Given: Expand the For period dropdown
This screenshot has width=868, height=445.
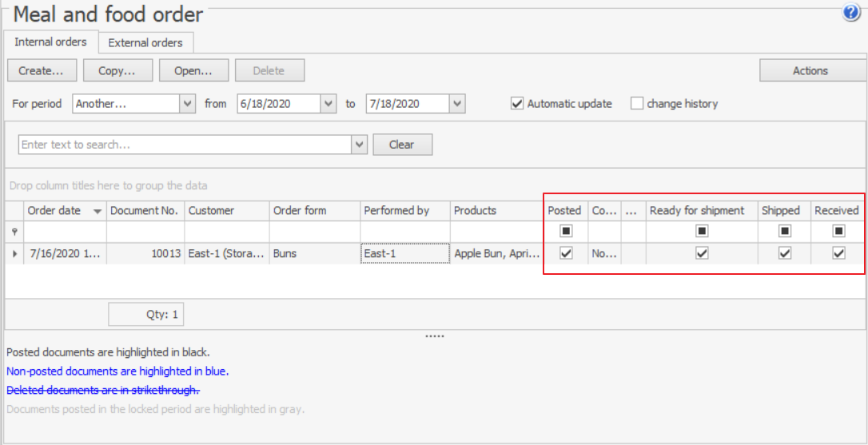Looking at the screenshot, I should pos(188,104).
